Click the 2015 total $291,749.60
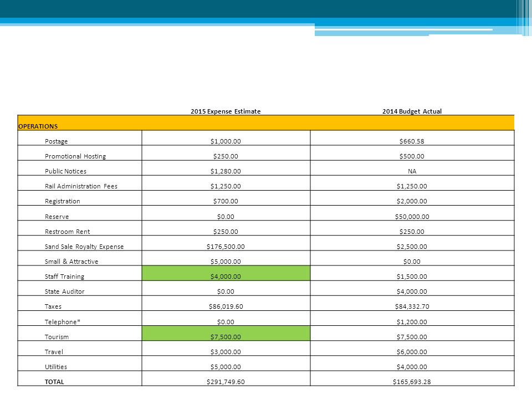Image resolution: width=532 pixels, height=399 pixels. click(x=226, y=381)
